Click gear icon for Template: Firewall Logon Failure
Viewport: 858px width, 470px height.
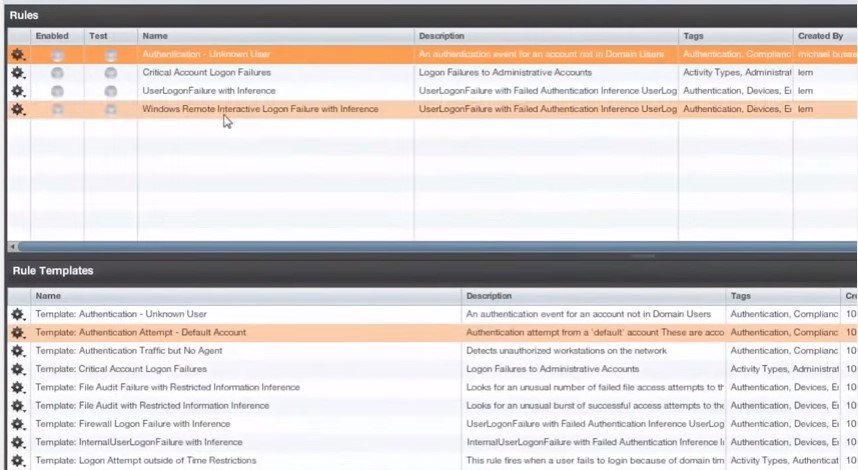pyautogui.click(x=17, y=424)
